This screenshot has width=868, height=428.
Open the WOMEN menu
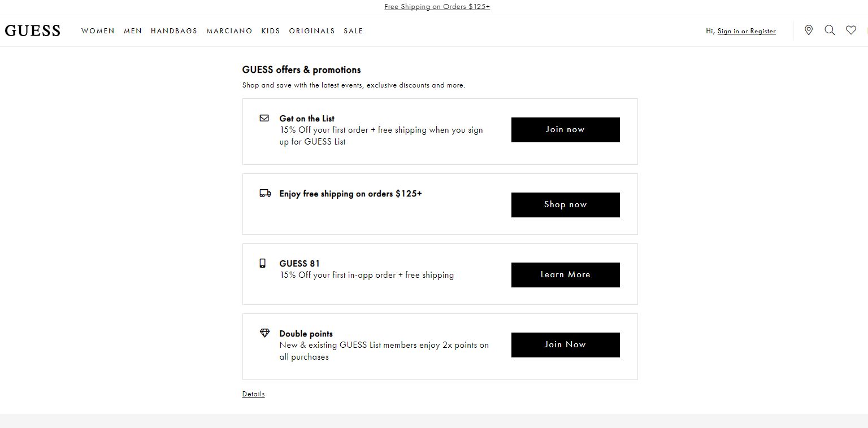(98, 31)
